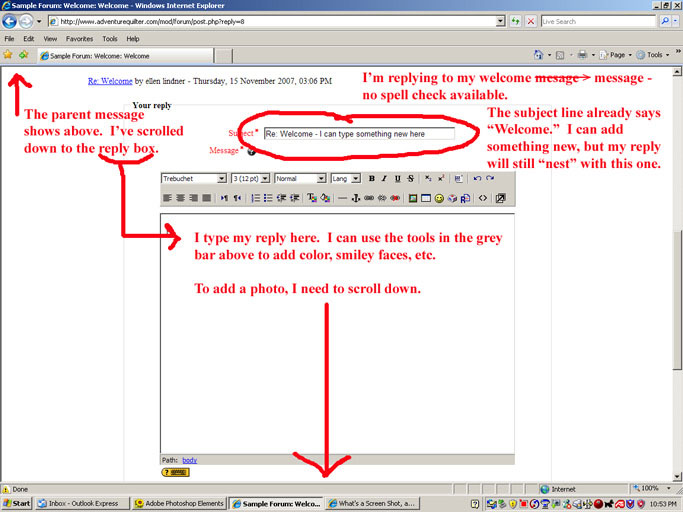The image size is (683, 512).
Task: Switch to Adobe Photoshop Elements taskbar item
Action: pyautogui.click(x=179, y=504)
